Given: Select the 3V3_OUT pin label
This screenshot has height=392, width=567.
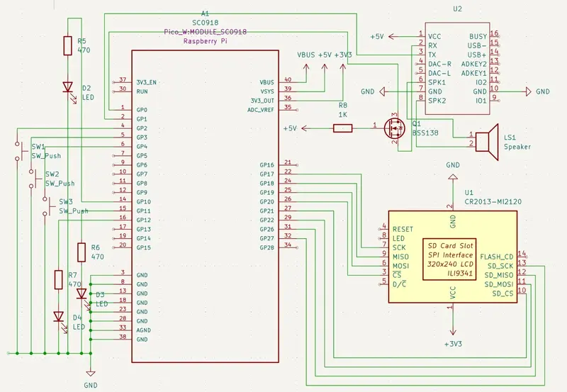Looking at the screenshot, I should tap(262, 101).
